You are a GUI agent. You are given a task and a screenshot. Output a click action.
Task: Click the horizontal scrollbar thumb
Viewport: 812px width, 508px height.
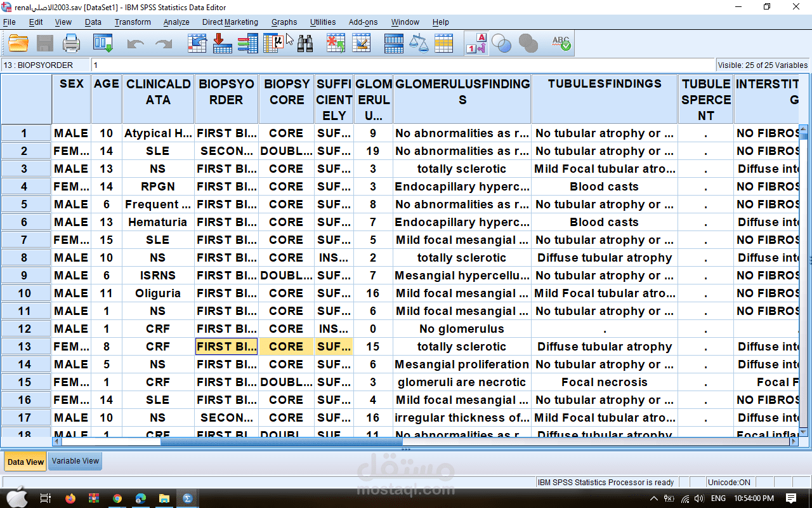pos(281,442)
